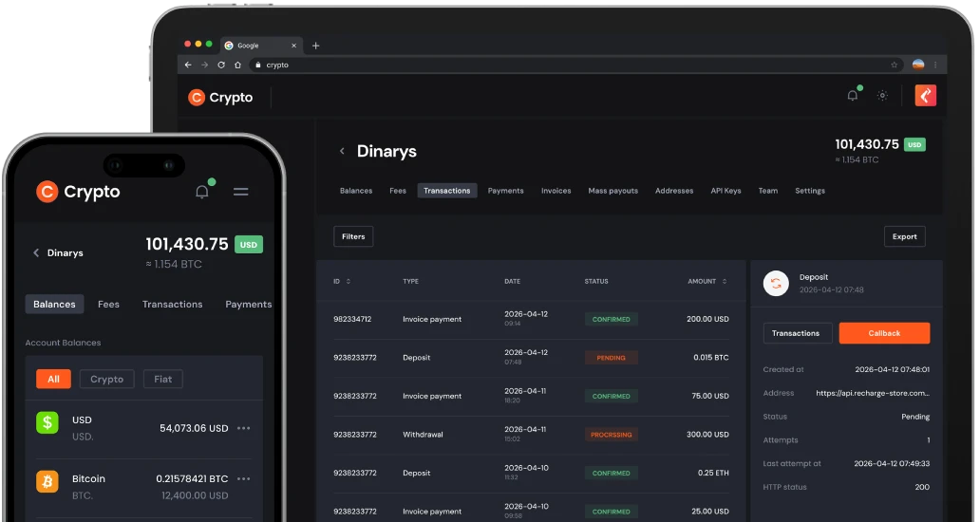
Task: Click the Export button
Action: (x=904, y=236)
